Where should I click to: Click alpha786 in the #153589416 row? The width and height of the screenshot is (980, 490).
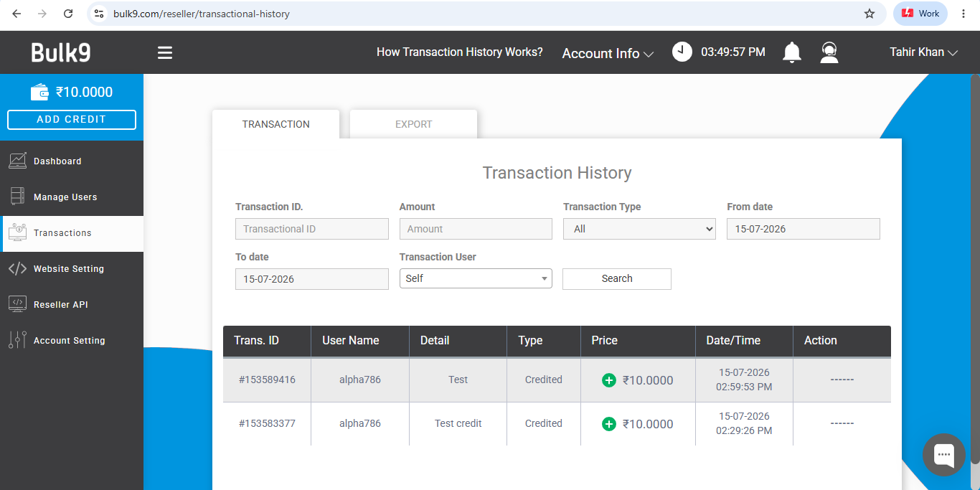coord(360,380)
